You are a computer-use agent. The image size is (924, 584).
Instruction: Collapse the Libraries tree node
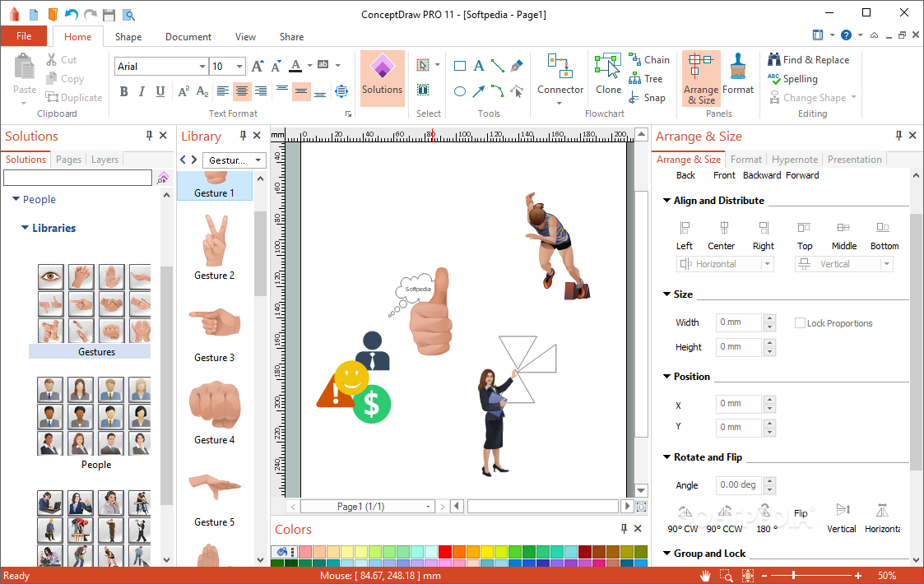point(25,228)
